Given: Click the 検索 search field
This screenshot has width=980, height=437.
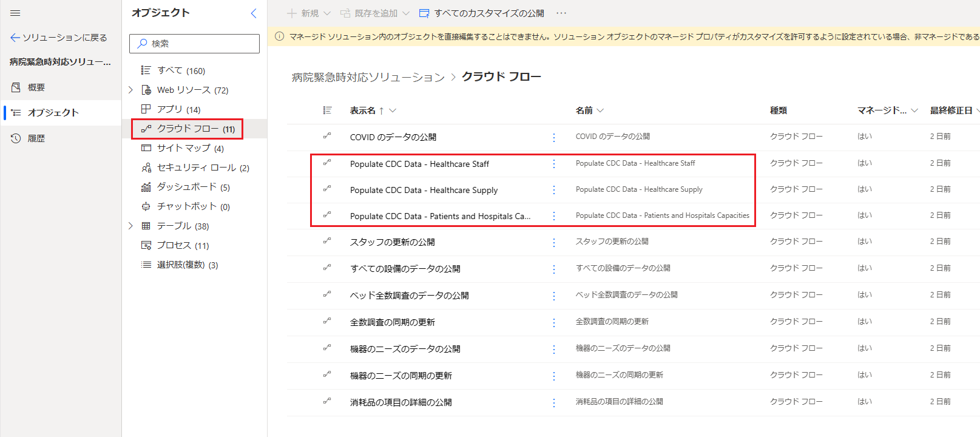Looking at the screenshot, I should pos(194,44).
